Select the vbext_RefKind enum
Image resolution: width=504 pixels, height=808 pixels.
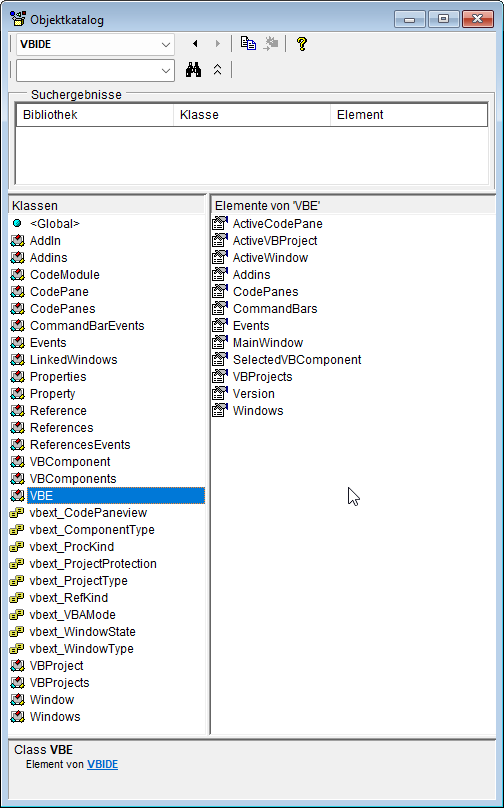pyautogui.click(x=69, y=598)
